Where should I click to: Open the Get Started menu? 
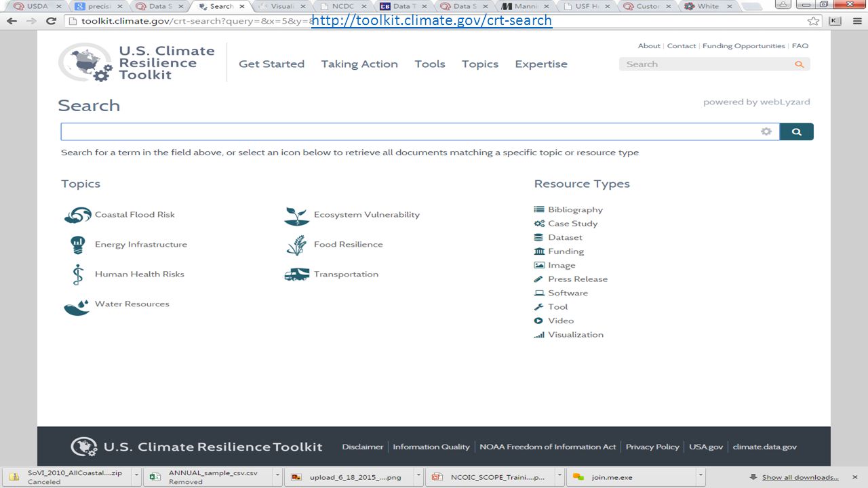click(x=271, y=64)
